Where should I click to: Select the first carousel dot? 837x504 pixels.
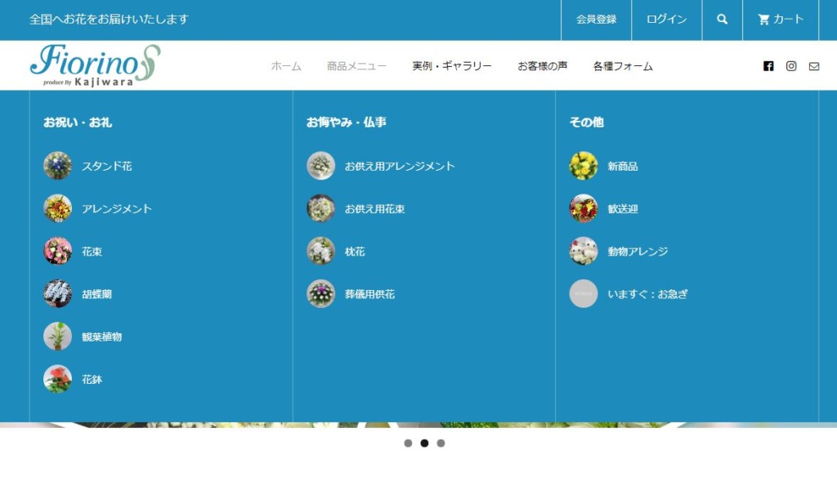pos(408,444)
